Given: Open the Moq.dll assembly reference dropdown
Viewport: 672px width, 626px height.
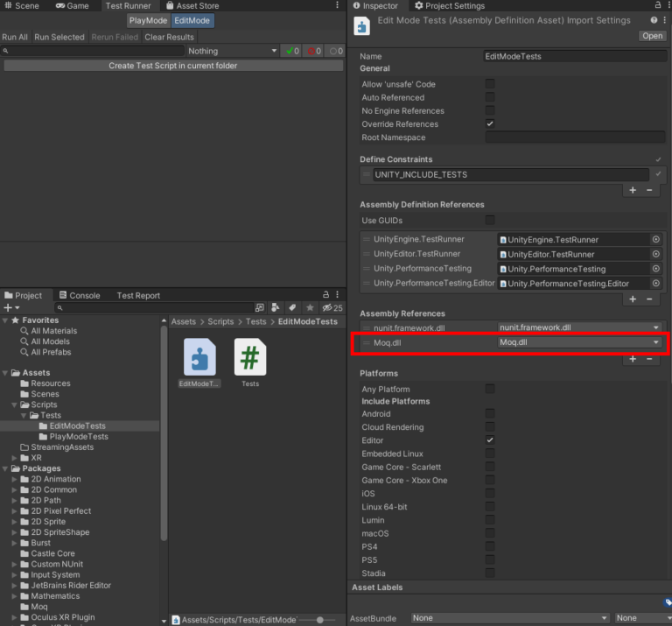Looking at the screenshot, I should click(578, 342).
